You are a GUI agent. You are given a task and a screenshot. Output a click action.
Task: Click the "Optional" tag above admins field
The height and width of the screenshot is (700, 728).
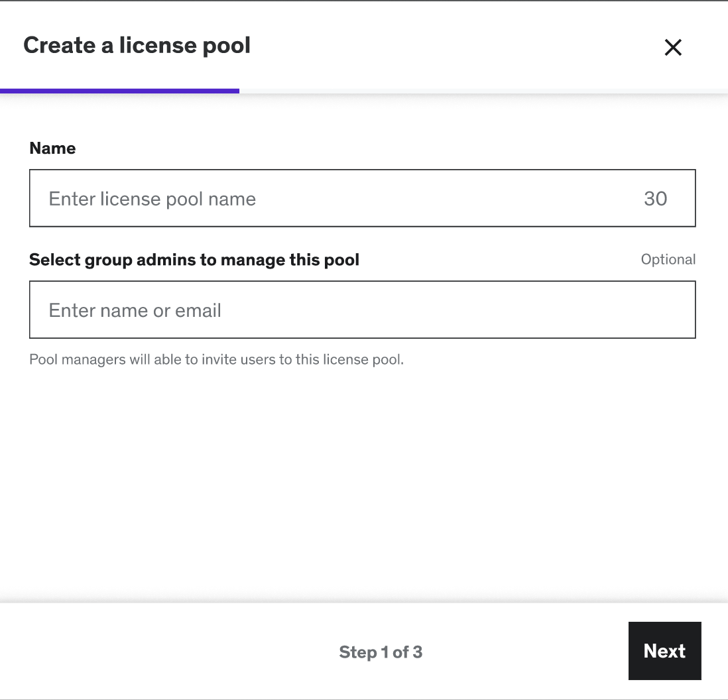668,259
